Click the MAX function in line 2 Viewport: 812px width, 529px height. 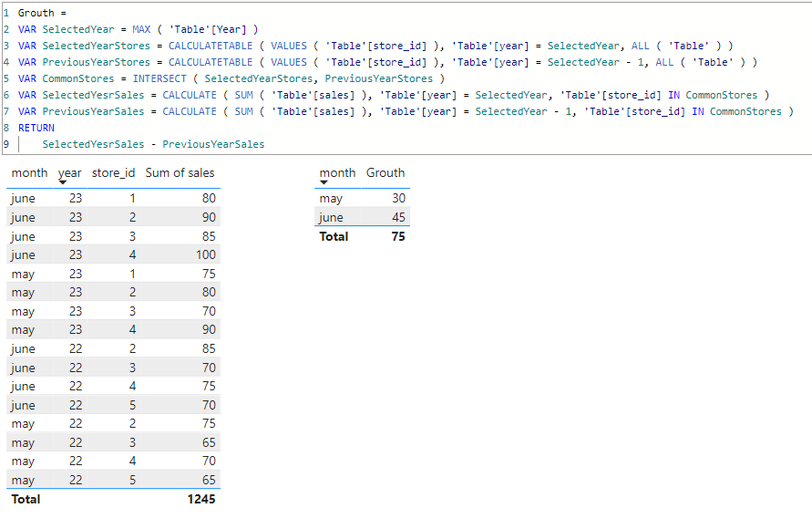(x=141, y=29)
